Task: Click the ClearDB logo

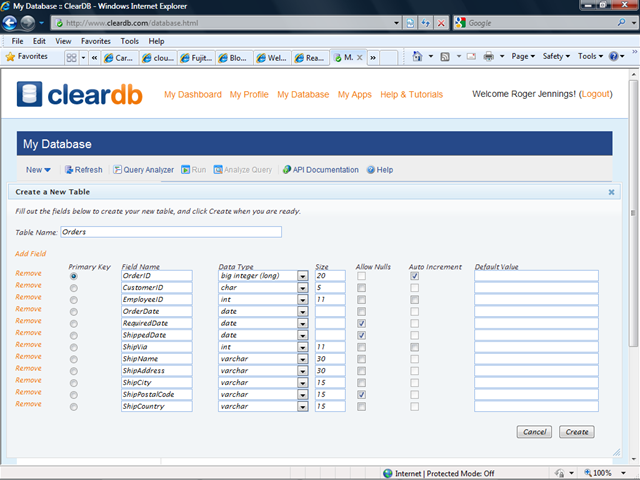Action: 80,94
